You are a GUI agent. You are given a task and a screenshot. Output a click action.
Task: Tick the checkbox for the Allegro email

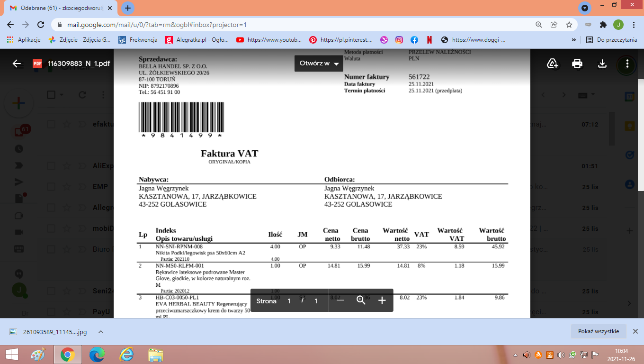click(x=51, y=208)
